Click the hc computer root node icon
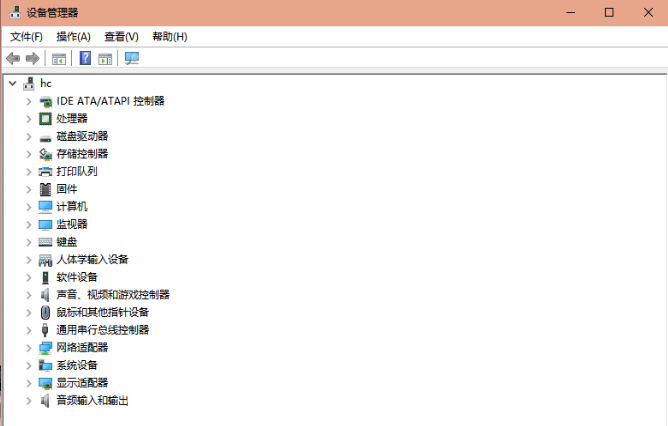668x426 pixels. (x=29, y=83)
